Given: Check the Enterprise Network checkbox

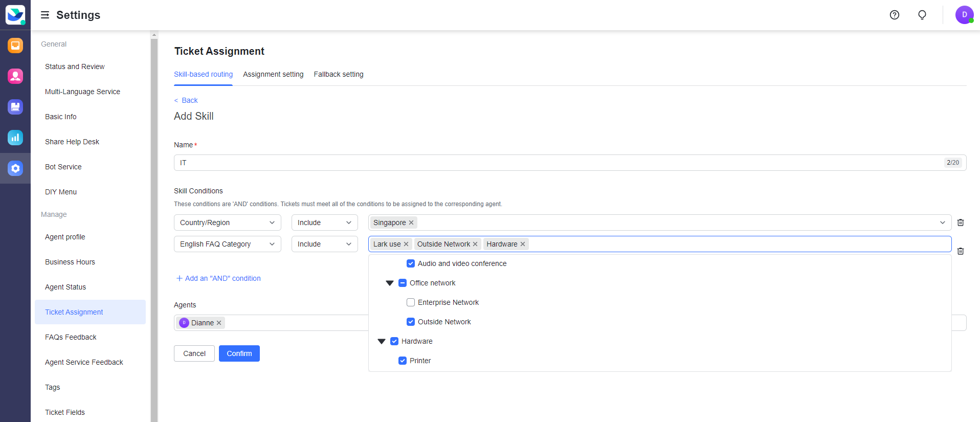Looking at the screenshot, I should (410, 302).
